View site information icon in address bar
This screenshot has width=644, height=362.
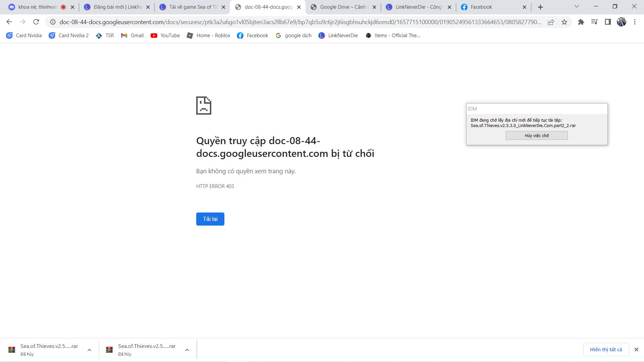53,22
